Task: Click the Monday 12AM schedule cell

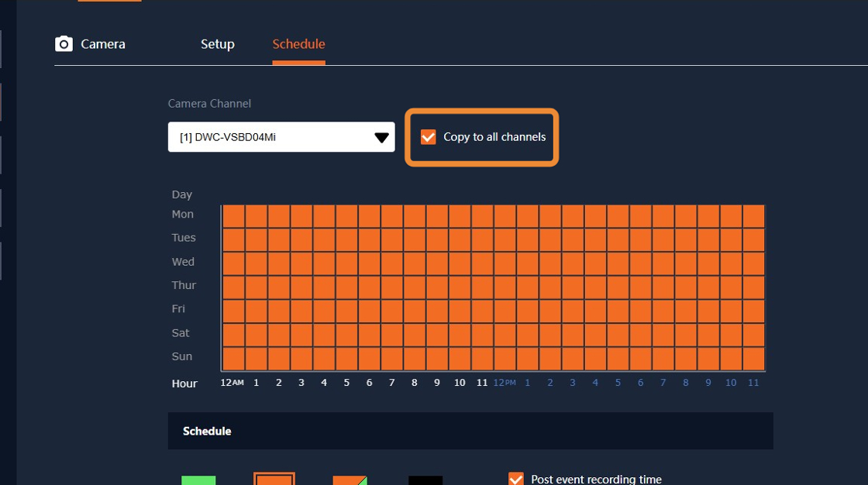Action: click(233, 216)
